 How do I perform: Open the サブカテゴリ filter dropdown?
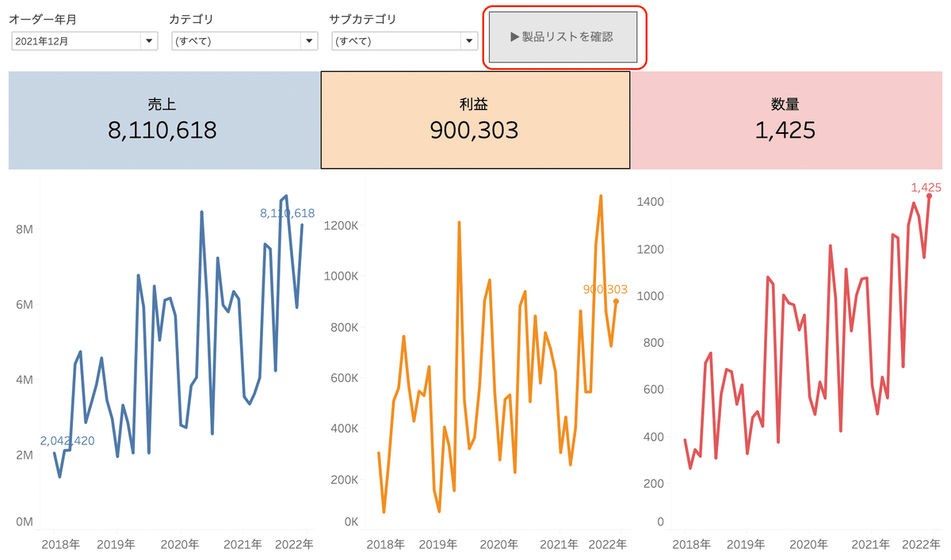pos(404,41)
